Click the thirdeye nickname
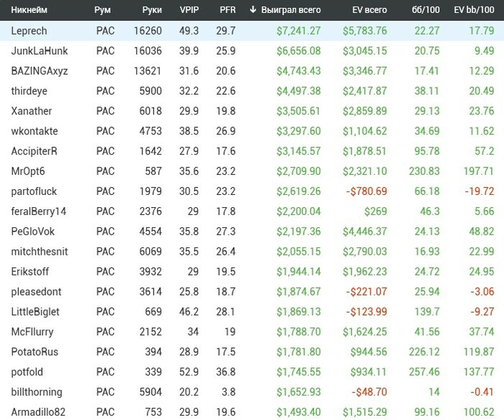The height and width of the screenshot is (420, 504). [x=30, y=91]
